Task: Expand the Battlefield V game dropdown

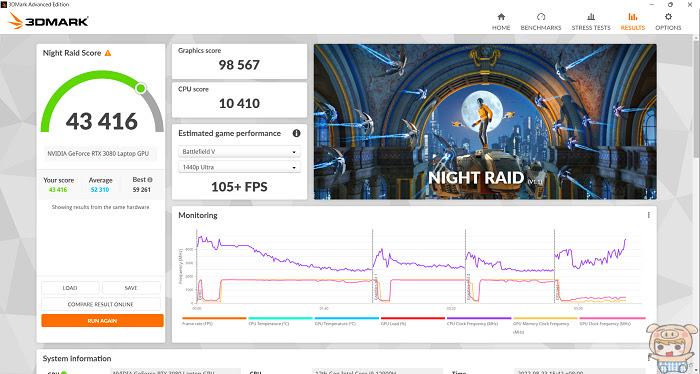Action: coord(239,152)
